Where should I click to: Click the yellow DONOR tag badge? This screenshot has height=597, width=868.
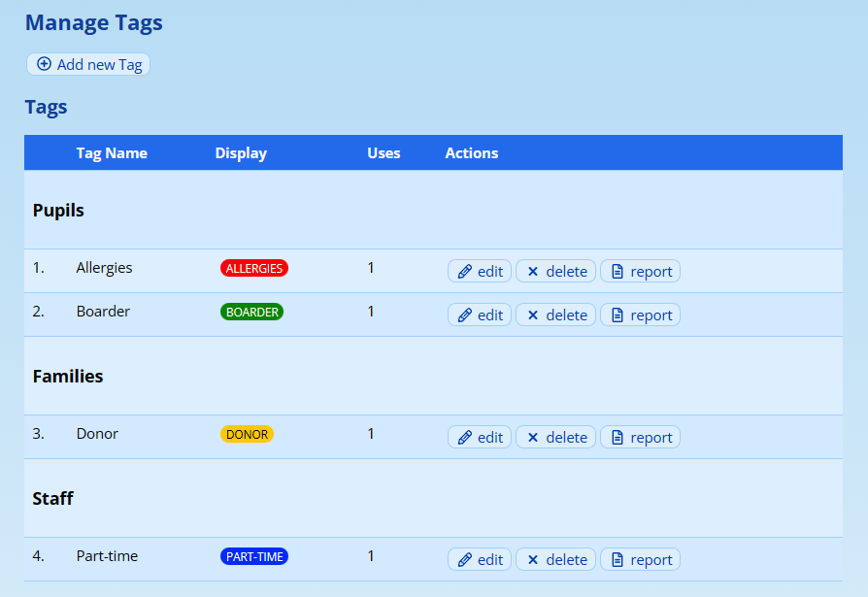(247, 434)
